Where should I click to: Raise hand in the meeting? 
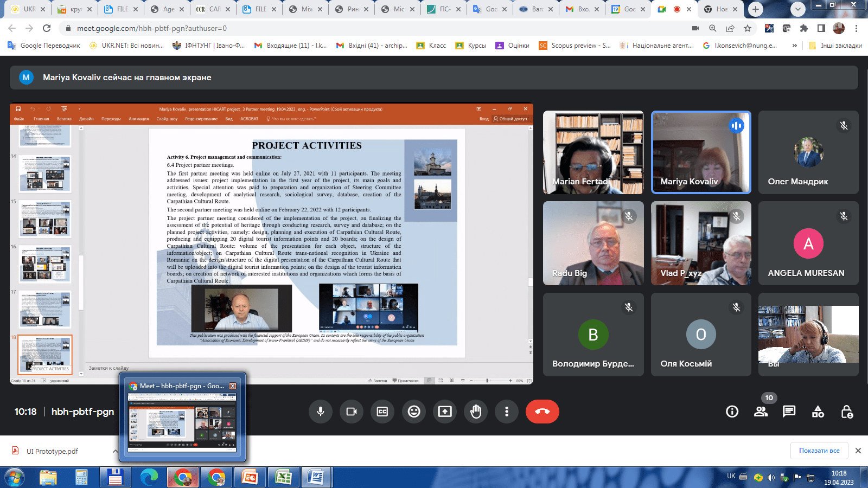coord(476,412)
